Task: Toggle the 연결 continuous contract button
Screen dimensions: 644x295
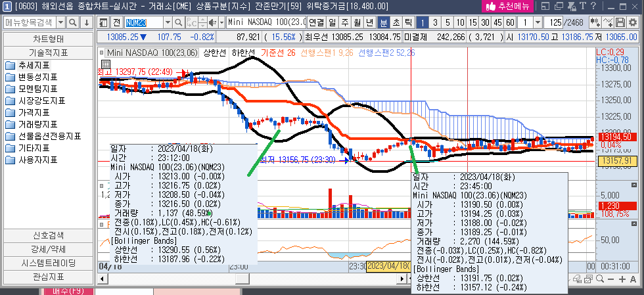Action: point(316,22)
